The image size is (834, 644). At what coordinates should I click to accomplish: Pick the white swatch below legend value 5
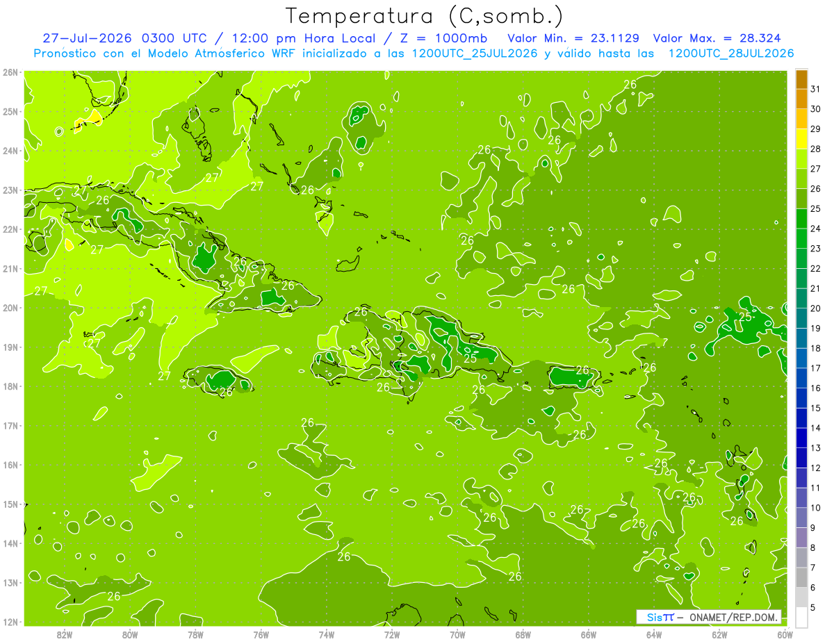pyautogui.click(x=801, y=617)
